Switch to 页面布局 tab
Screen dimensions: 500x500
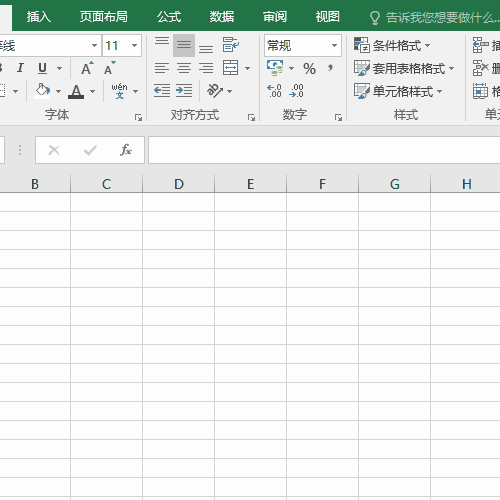(x=103, y=17)
